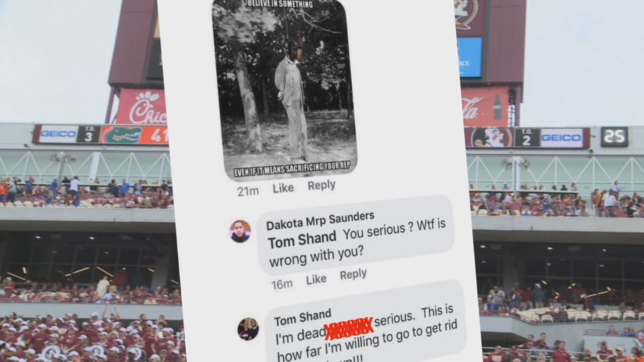
Task: Click the left GEICO sign
Action: (x=58, y=134)
